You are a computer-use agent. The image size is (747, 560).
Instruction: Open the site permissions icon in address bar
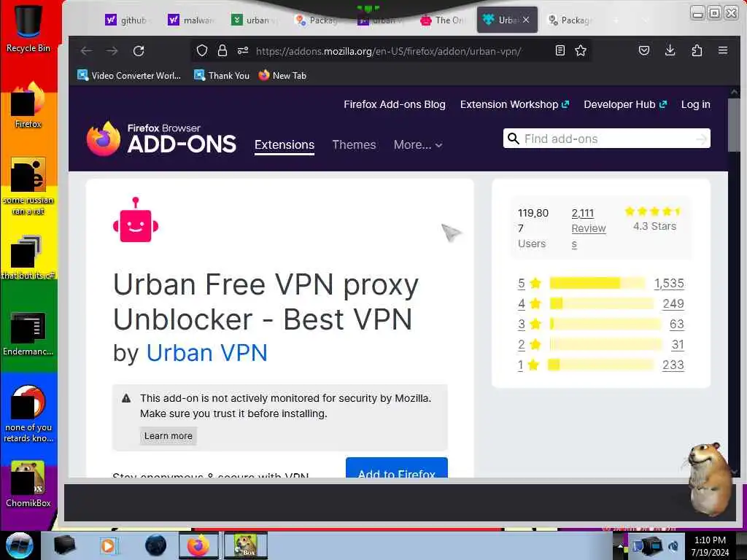243,50
